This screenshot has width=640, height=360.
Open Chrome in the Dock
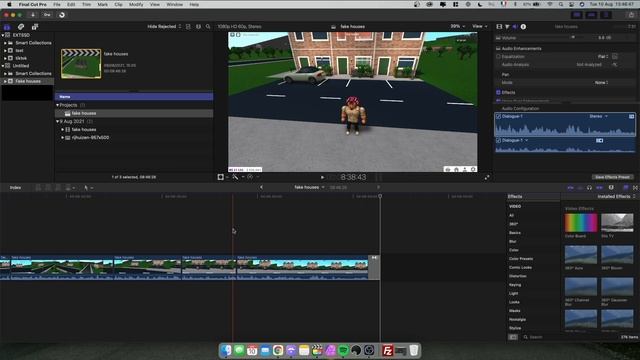[278, 350]
